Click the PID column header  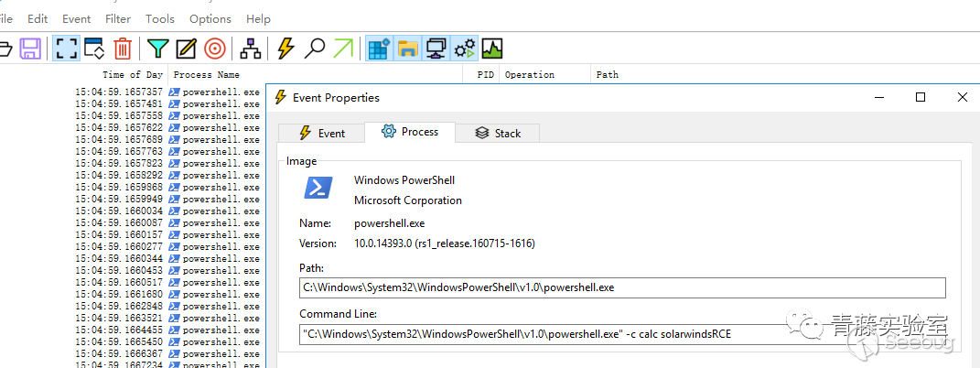486,74
